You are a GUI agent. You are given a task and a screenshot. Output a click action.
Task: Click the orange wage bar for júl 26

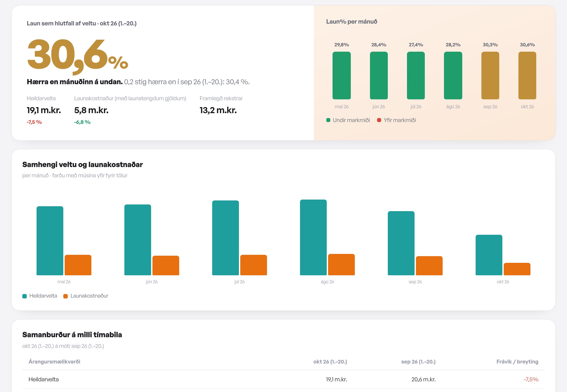click(x=253, y=265)
